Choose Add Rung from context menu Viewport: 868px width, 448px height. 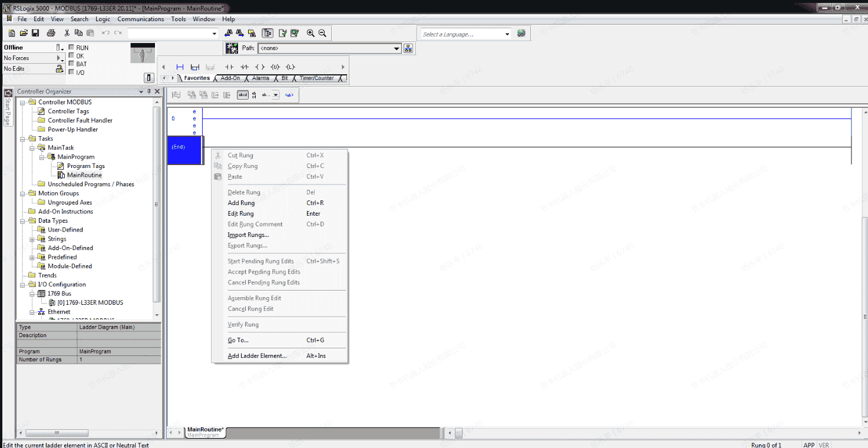[242, 203]
